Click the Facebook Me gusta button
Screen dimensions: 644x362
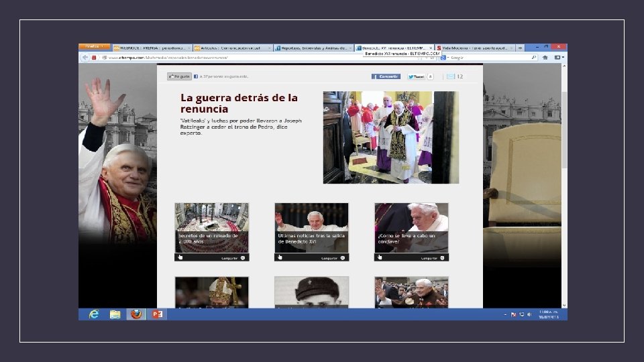click(x=180, y=76)
